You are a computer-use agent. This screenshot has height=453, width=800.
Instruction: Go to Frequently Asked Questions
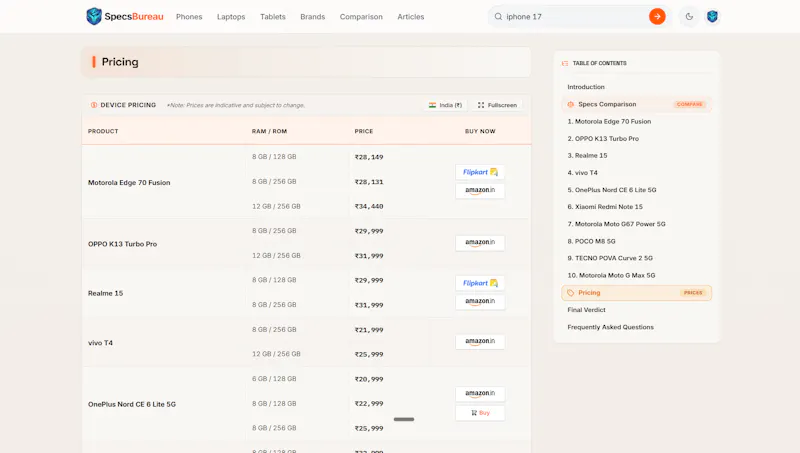pyautogui.click(x=610, y=328)
